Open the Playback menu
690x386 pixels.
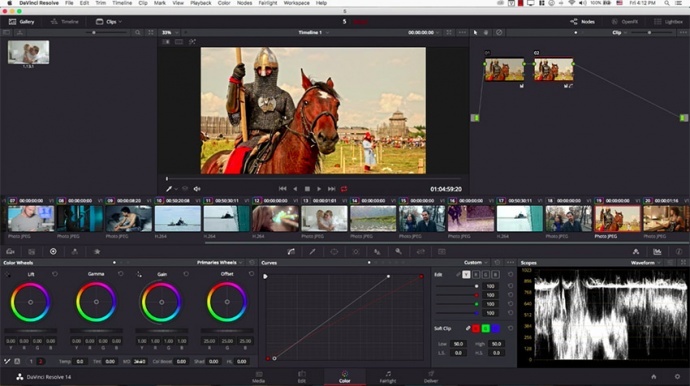tap(201, 3)
